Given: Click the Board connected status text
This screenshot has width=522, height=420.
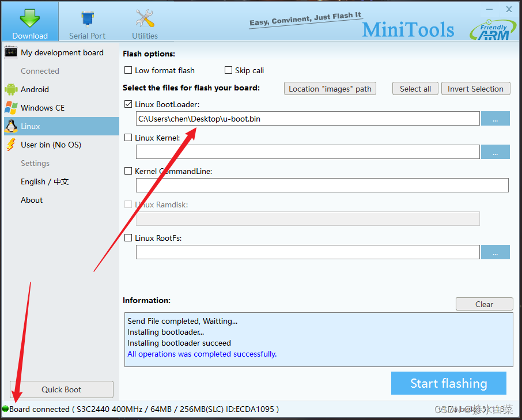Looking at the screenshot, I should tap(144, 409).
